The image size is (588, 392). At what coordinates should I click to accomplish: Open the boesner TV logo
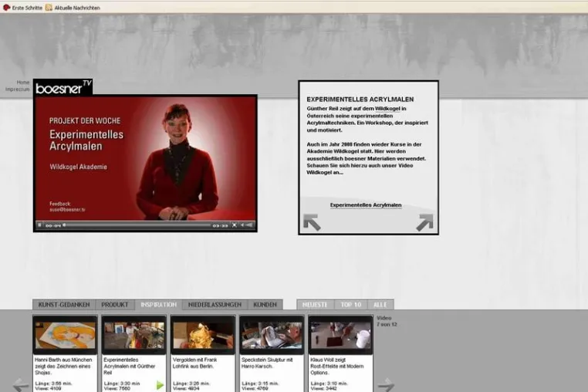[x=63, y=87]
